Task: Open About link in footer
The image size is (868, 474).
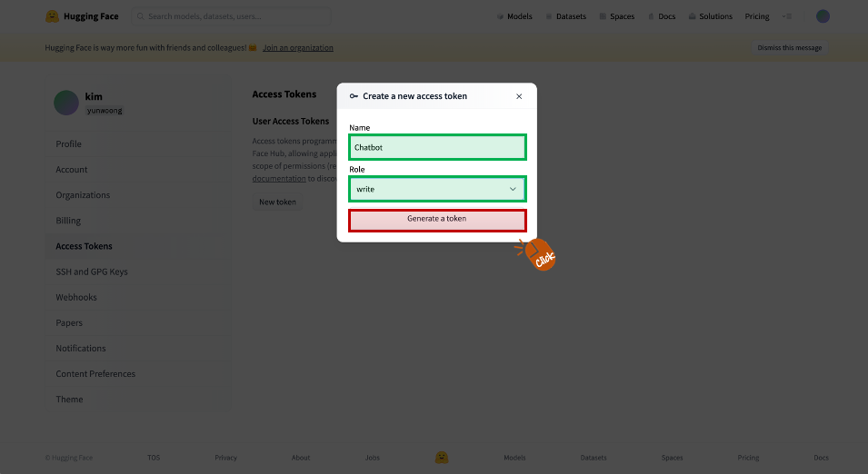Action: click(x=301, y=458)
